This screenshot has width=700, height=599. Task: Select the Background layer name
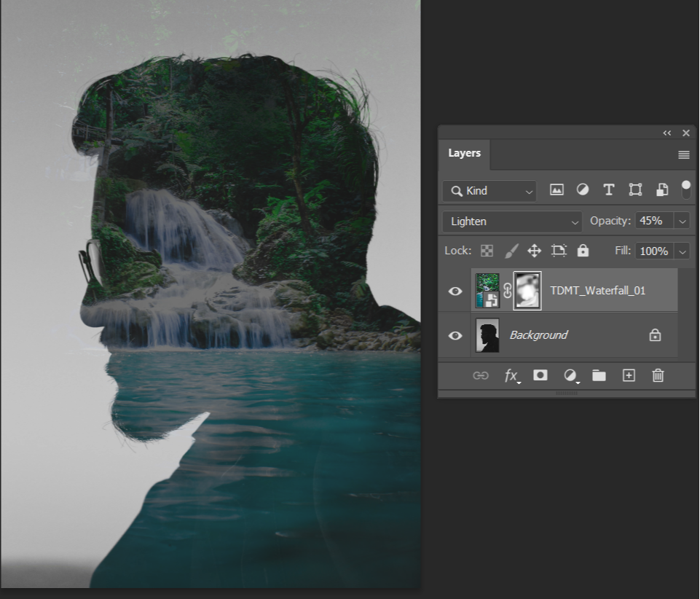click(539, 335)
